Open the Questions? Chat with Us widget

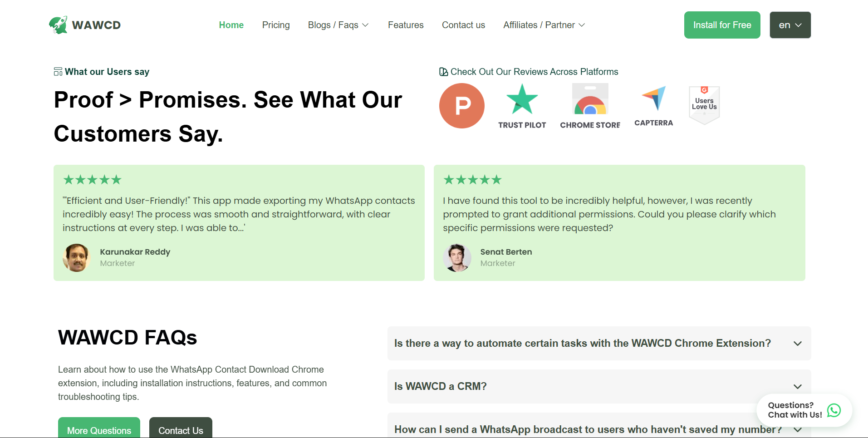[804, 410]
